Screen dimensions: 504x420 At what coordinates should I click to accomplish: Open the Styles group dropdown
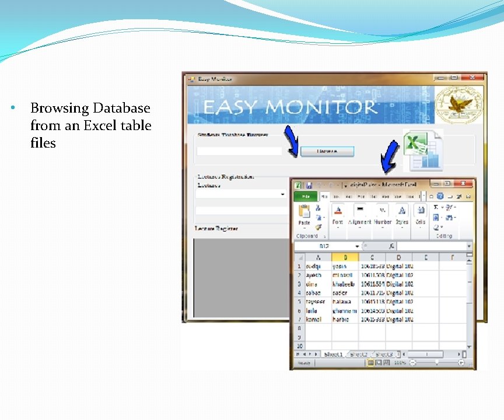click(x=402, y=216)
